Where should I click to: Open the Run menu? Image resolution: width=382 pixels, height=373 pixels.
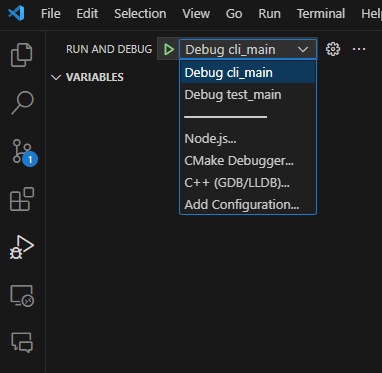[x=269, y=14]
